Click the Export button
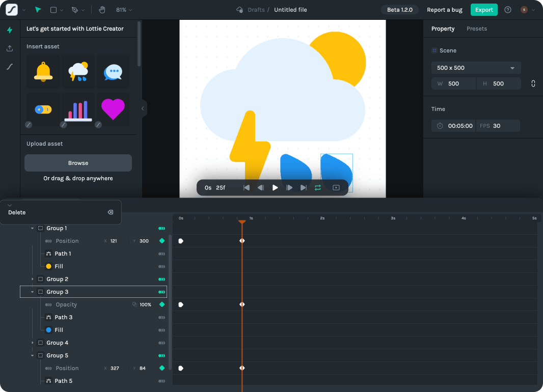Image resolution: width=543 pixels, height=392 pixels. click(483, 10)
